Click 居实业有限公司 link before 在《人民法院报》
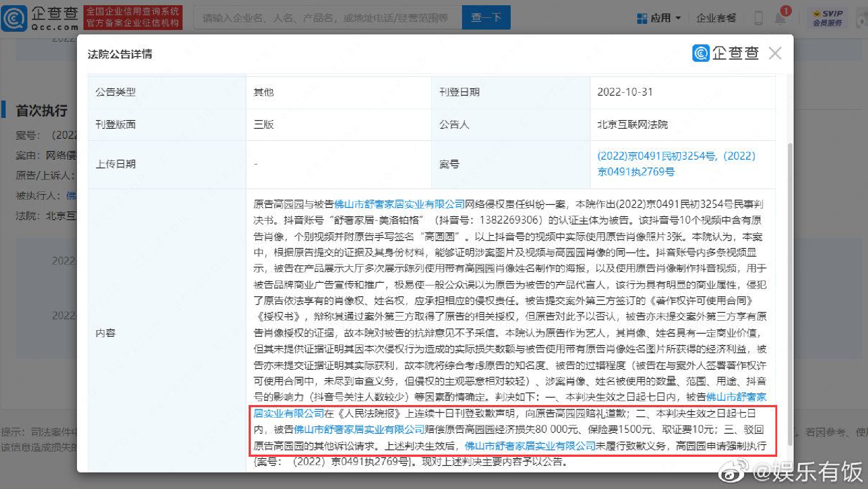 click(x=289, y=413)
